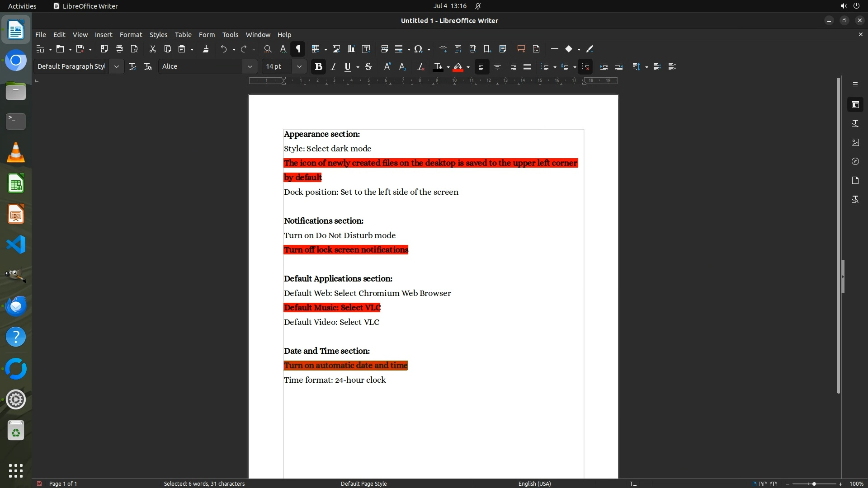Click the Strikethrough formatting icon

click(368, 66)
